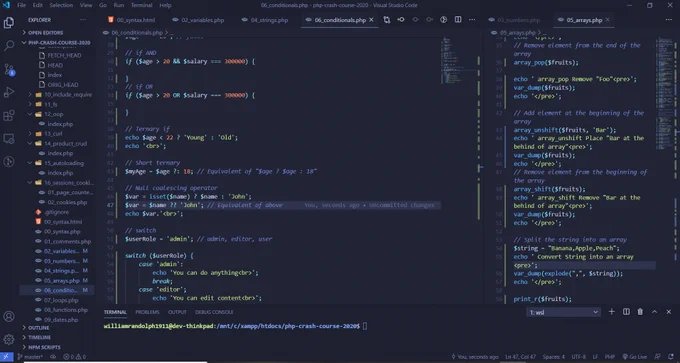Click the LF end of line status entry
The height and width of the screenshot is (363, 680).
tap(596, 357)
